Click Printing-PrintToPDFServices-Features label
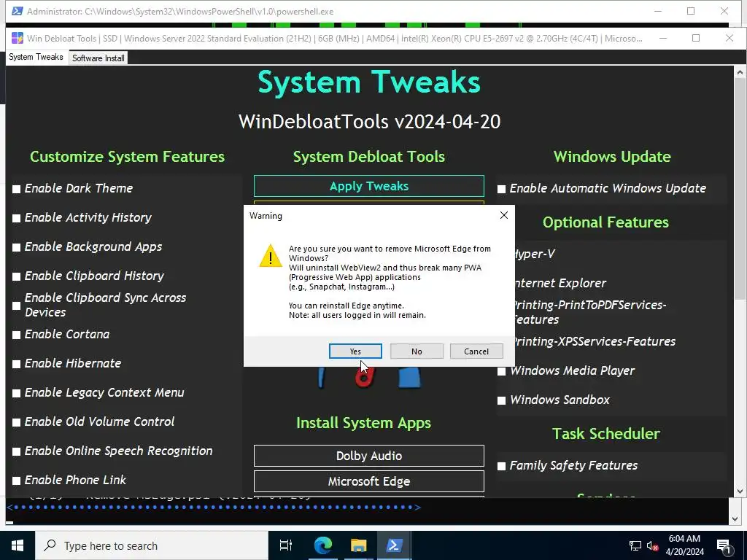Image resolution: width=747 pixels, height=560 pixels. tap(591, 312)
